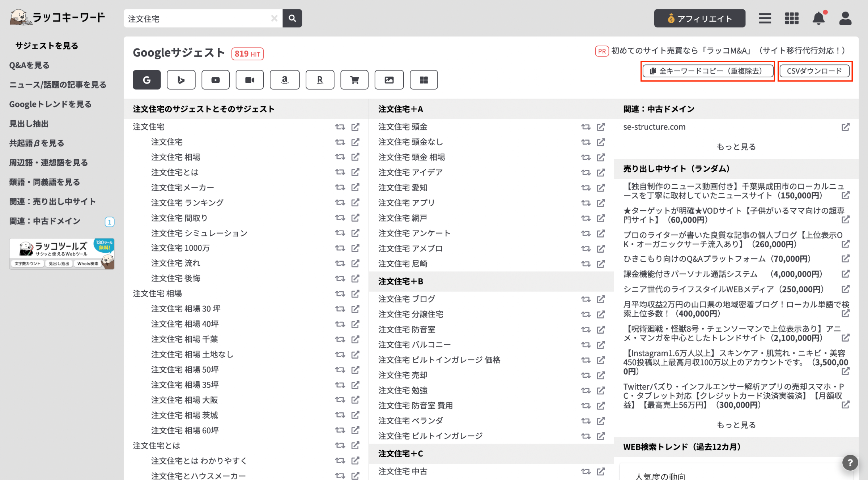Click the magnifier search button

coord(292,18)
